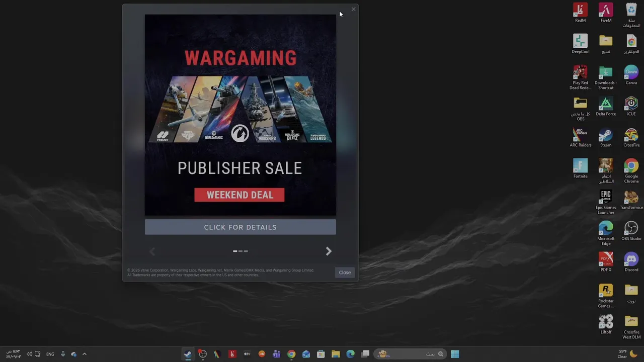Select the Play Red Dead Redemption shortcut
Viewport: 644px width, 362px height.
580,78
